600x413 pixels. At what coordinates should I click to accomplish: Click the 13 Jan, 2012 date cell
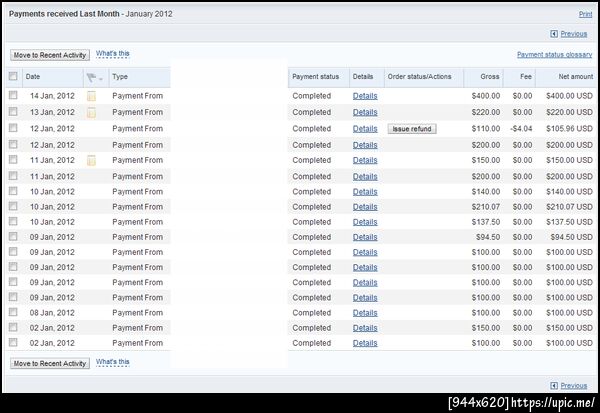click(52, 112)
